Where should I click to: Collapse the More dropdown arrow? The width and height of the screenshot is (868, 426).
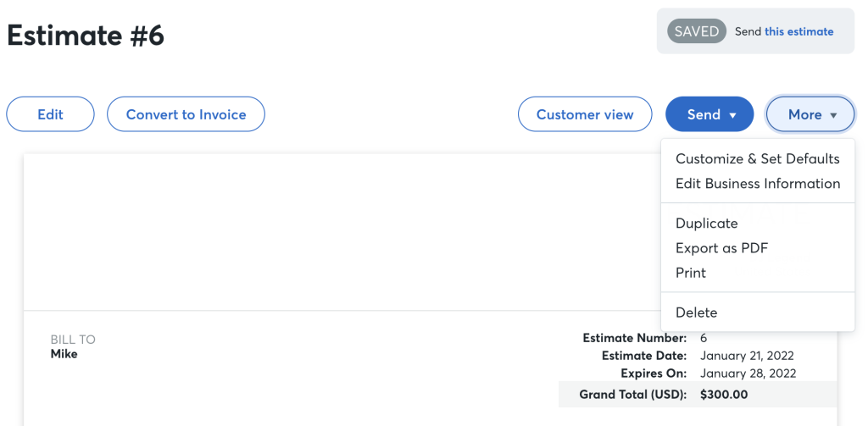pyautogui.click(x=834, y=116)
